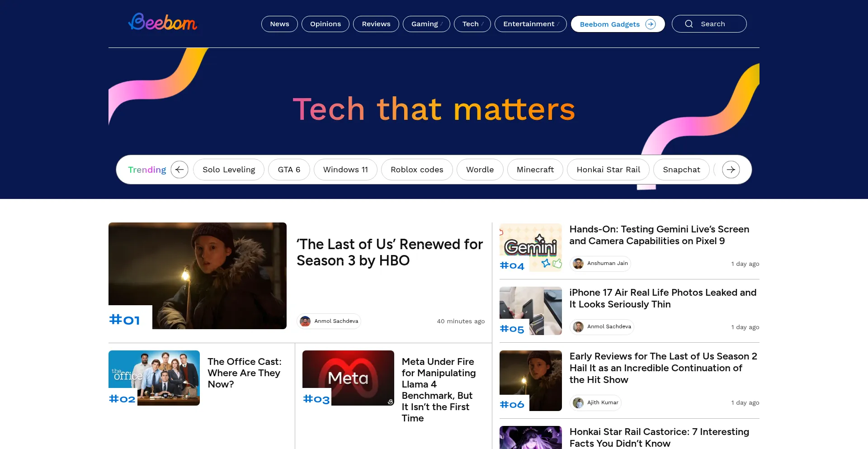Viewport: 868px width, 449px height.
Task: Select the Solo Leveling trending tag
Action: coord(229,170)
